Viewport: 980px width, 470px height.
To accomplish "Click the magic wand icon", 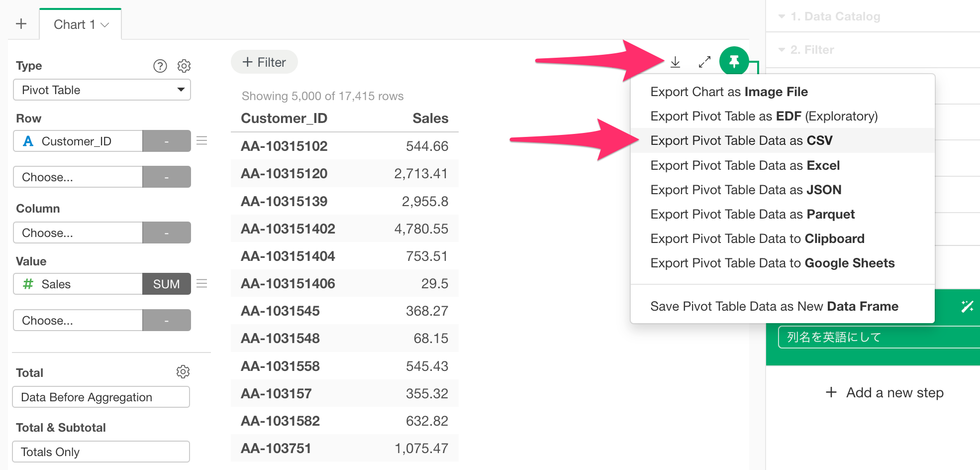I will 967,307.
